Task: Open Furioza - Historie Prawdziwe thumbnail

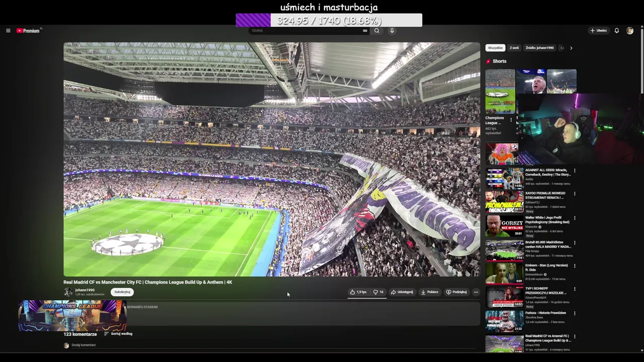Action: tap(504, 320)
